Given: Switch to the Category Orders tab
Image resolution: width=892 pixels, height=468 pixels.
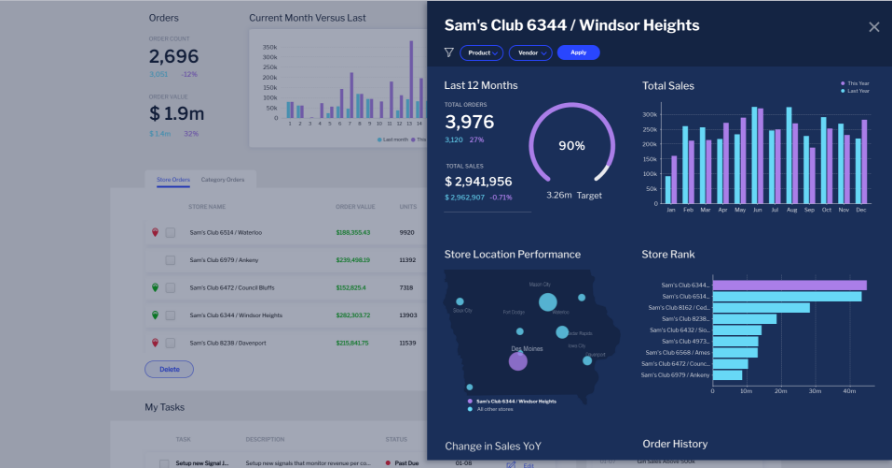Looking at the screenshot, I should tap(222, 180).
